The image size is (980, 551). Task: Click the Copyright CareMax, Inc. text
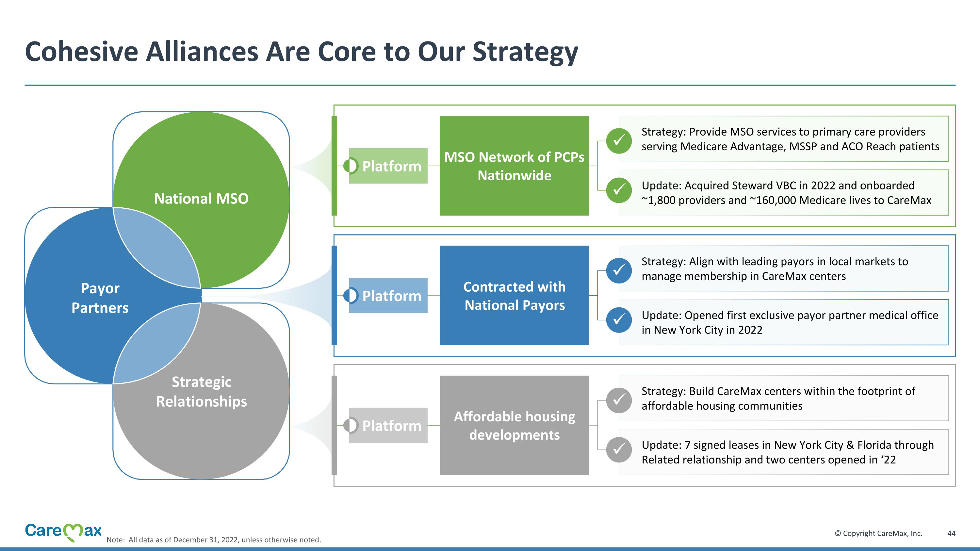tap(878, 533)
